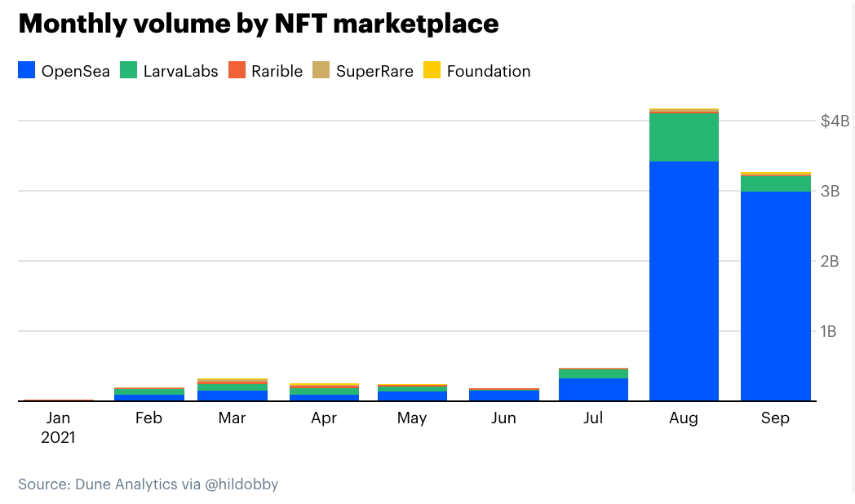Viewport: 855px width, 504px height.
Task: Click the July stacked bar
Action: [593, 383]
